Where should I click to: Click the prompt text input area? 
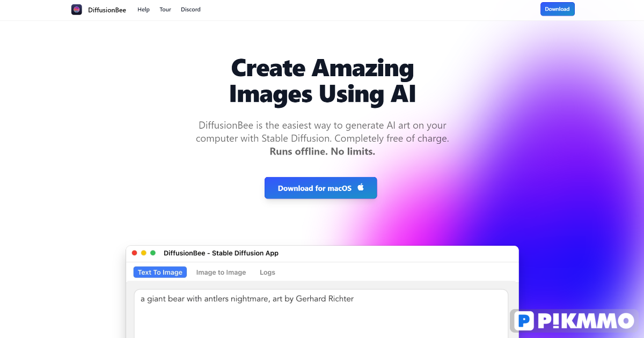click(321, 314)
